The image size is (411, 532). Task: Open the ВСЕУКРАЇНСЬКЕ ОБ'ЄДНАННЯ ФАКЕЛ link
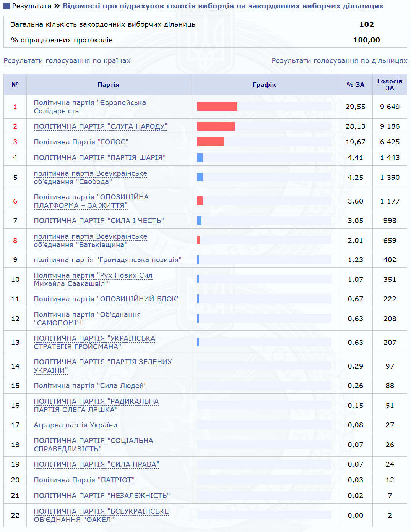click(x=101, y=515)
